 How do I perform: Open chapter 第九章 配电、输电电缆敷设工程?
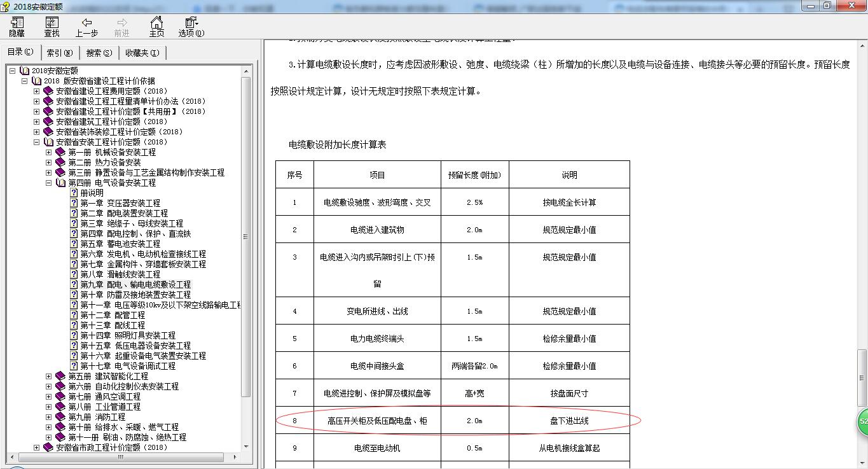click(x=135, y=284)
